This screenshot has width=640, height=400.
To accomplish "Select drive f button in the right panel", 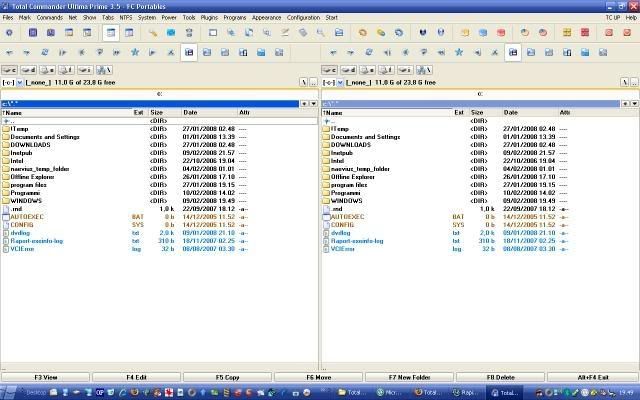I will [386, 70].
